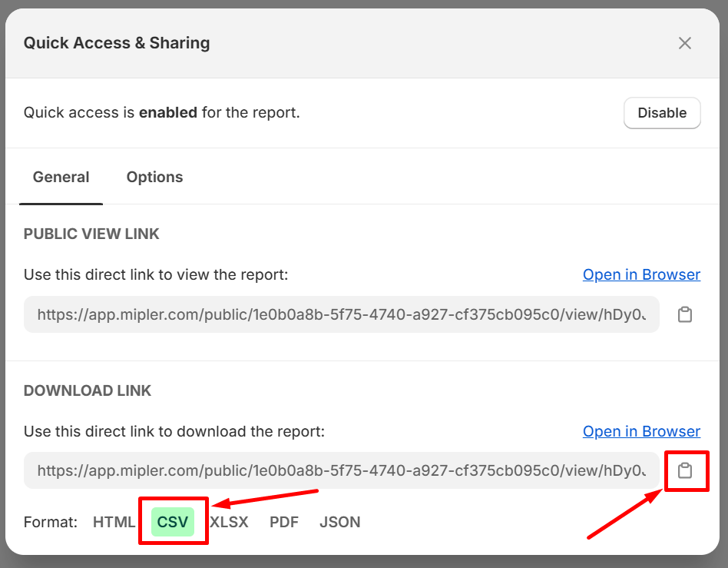Set download format to XLSX
The width and height of the screenshot is (728, 568).
pos(230,523)
